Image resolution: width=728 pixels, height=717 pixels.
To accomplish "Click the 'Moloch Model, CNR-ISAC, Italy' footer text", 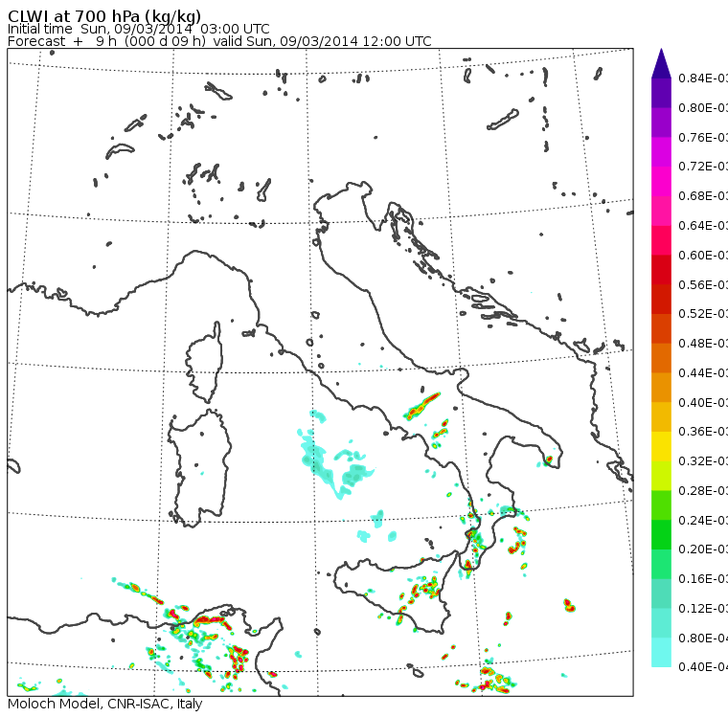I will point(105,704).
